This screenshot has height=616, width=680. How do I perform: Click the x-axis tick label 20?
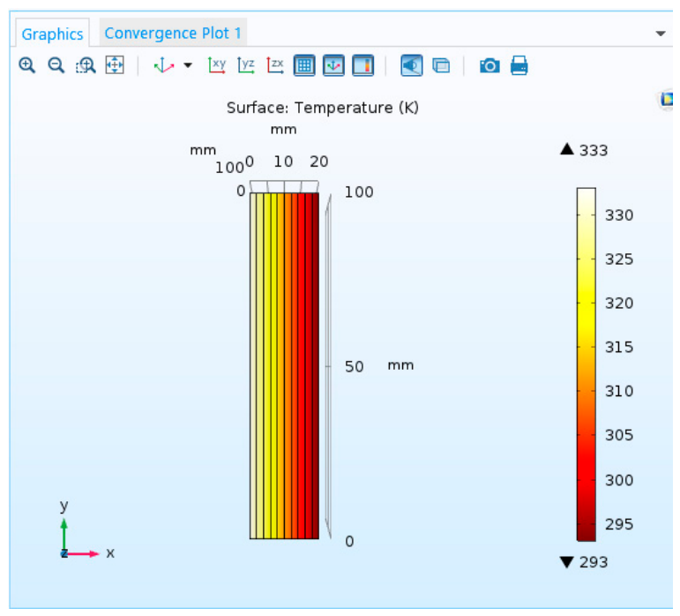[x=318, y=162]
